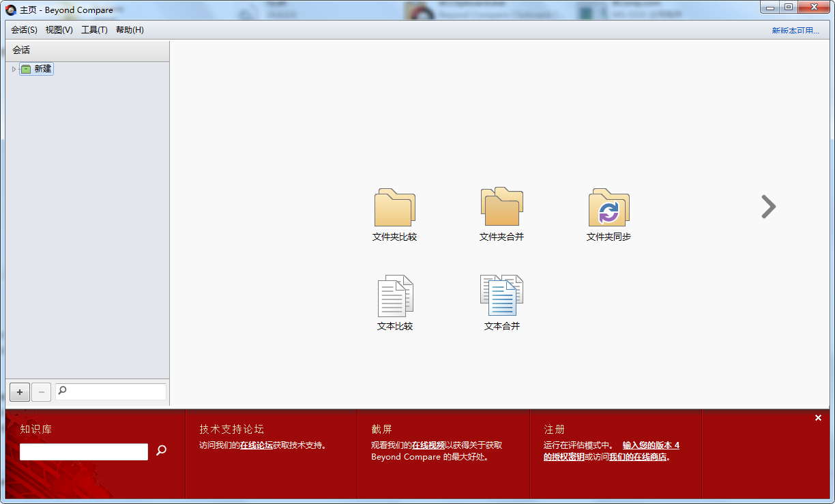Remove a session with the minus button

tap(42, 392)
